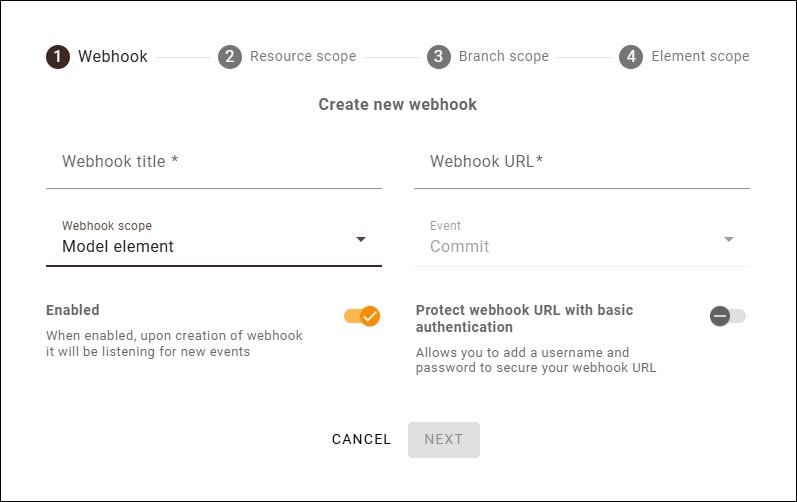Click the step 1 Webhook circle icon

(x=58, y=56)
